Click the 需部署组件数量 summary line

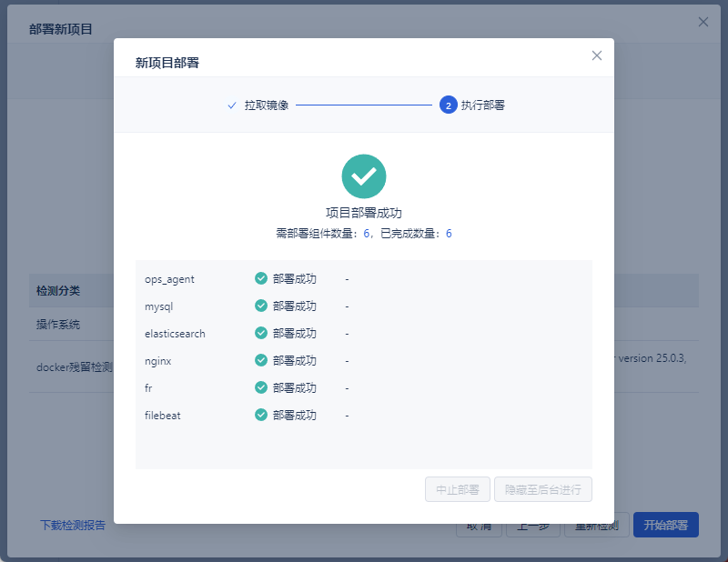coord(363,234)
